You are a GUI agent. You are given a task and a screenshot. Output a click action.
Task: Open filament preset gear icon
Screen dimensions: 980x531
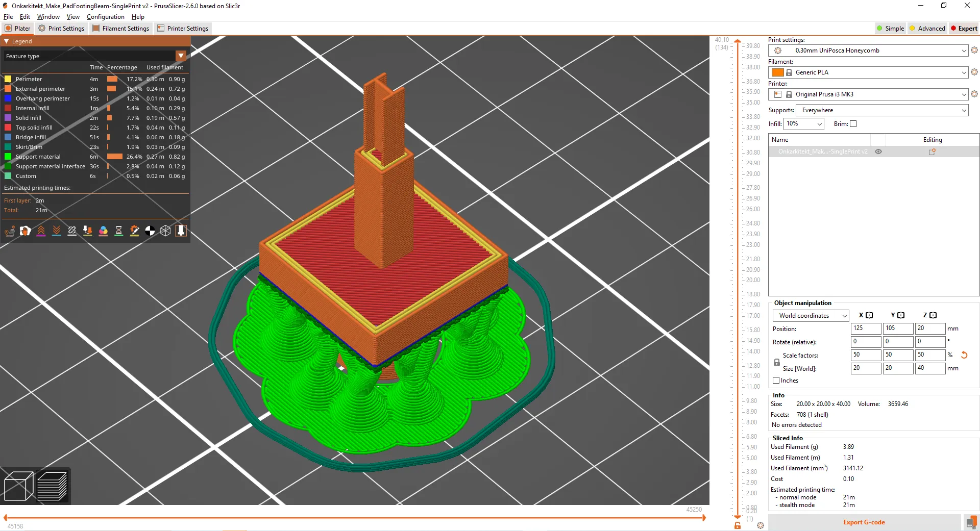(974, 72)
